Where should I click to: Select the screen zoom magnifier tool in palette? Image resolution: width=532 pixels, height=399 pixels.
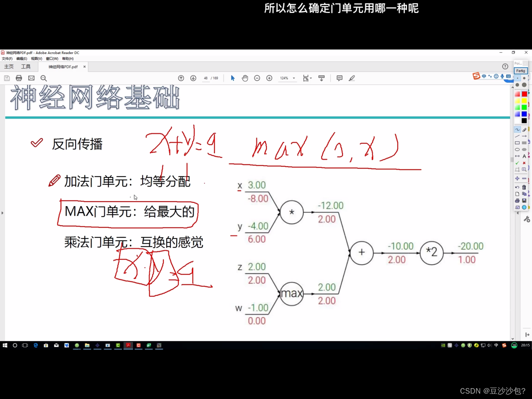(524, 170)
